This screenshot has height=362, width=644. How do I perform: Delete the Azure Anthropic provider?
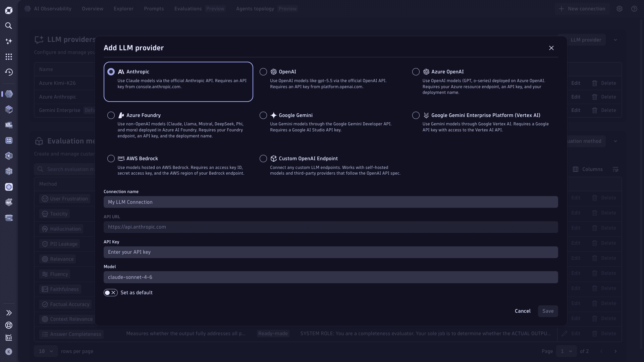click(x=604, y=97)
